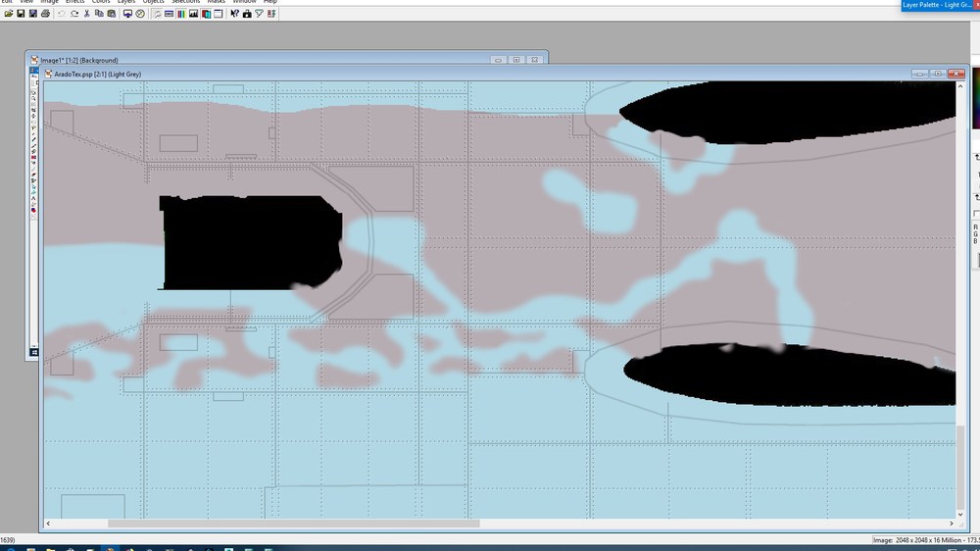This screenshot has width=980, height=551.
Task: Minimize the Image1 Background window
Action: tap(498, 60)
